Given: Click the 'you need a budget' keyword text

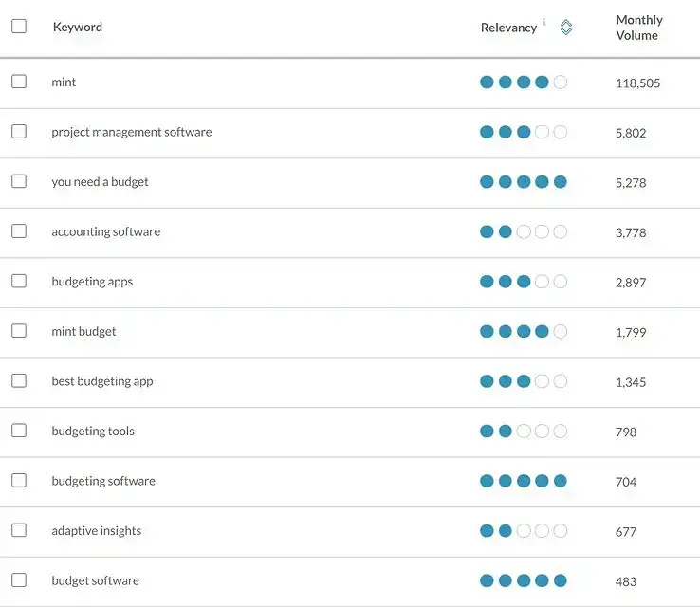Looking at the screenshot, I should (x=100, y=182).
